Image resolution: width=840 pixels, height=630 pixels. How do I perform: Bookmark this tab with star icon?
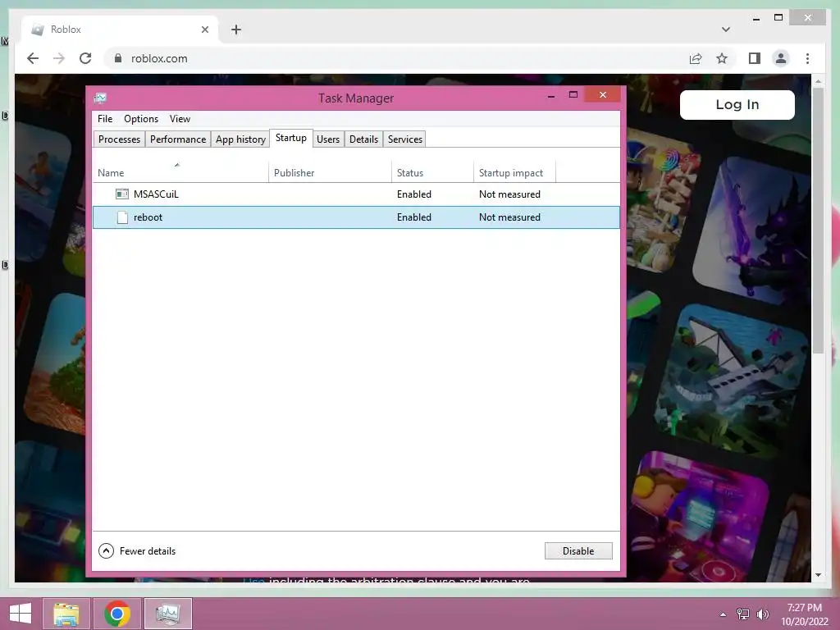click(722, 58)
